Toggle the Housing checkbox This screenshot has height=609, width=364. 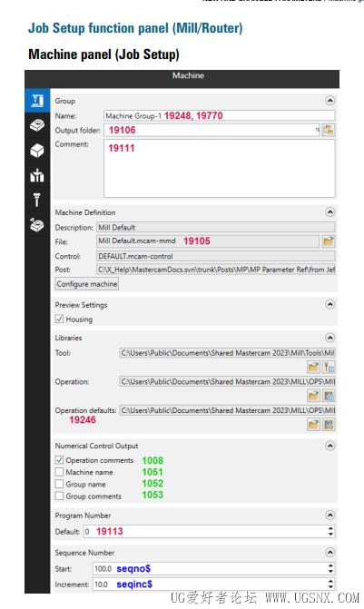point(59,319)
